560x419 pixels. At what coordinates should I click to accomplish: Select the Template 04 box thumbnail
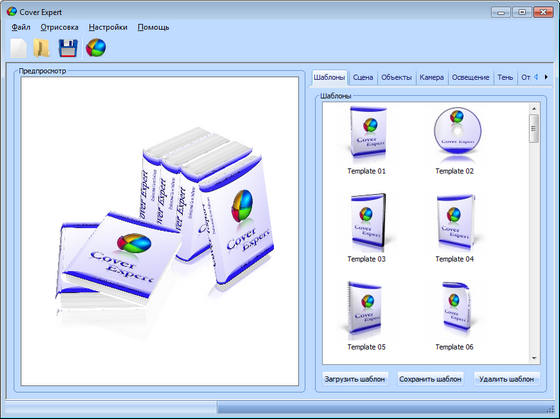(x=455, y=221)
